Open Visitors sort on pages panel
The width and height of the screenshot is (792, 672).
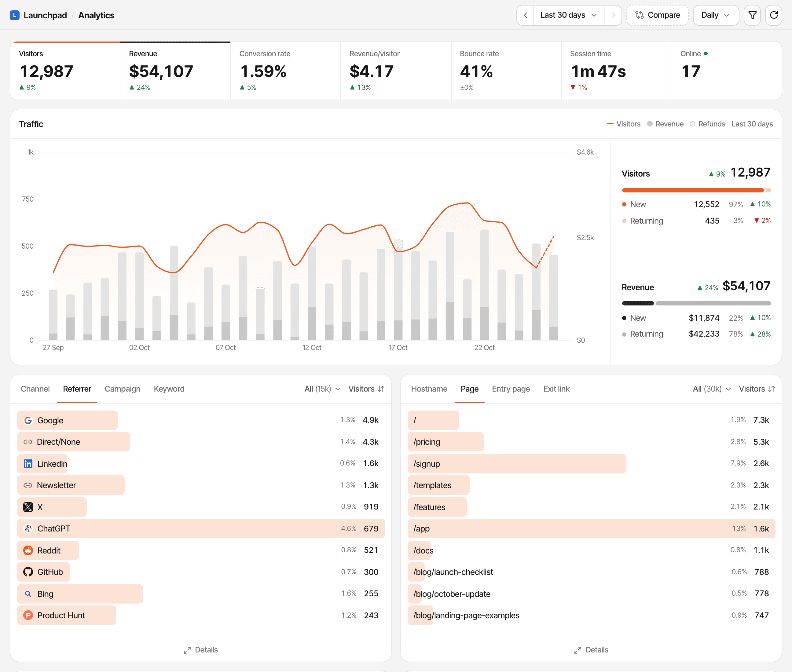pyautogui.click(x=757, y=389)
